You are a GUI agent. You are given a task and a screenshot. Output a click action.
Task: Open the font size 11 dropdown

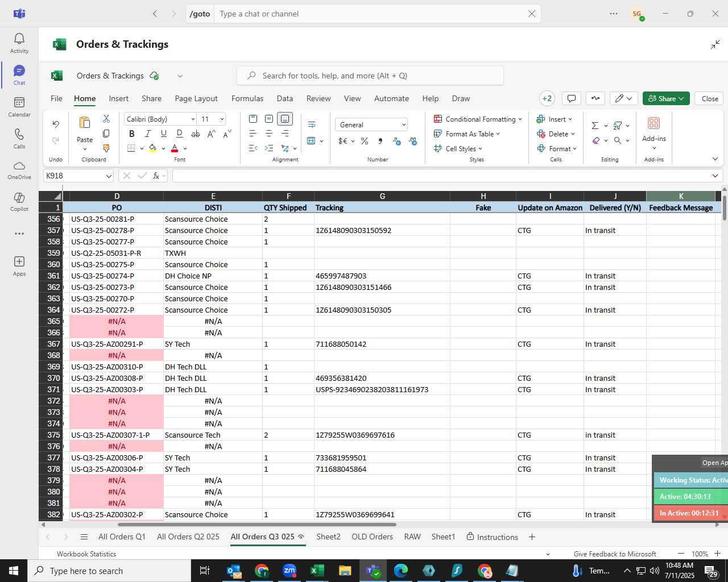(x=222, y=119)
